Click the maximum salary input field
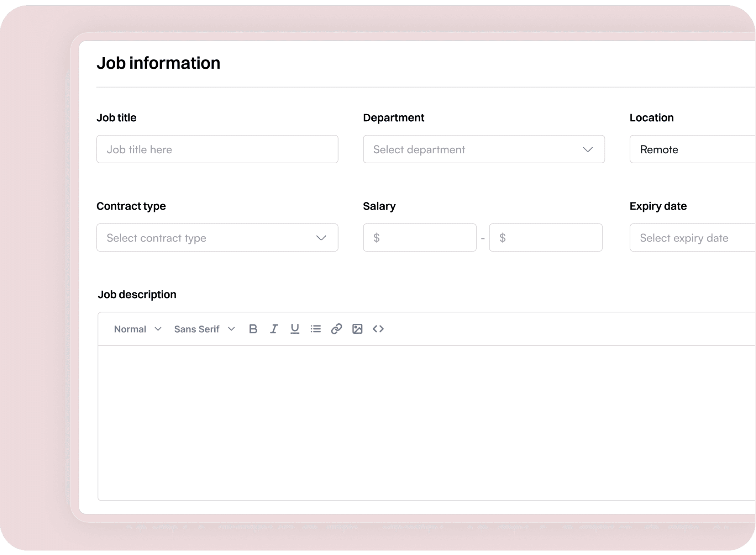Viewport: 756px width, 555px height. coord(546,238)
